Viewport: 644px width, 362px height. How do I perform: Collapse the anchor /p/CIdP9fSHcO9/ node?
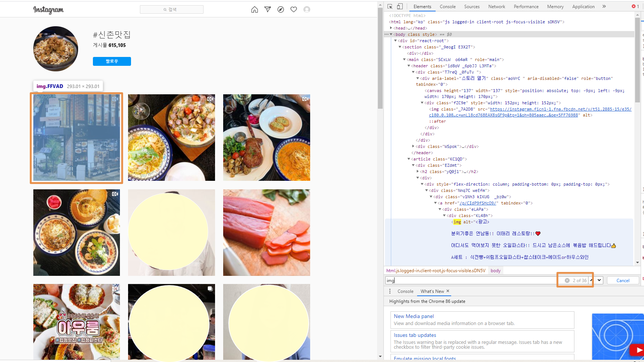(435, 203)
